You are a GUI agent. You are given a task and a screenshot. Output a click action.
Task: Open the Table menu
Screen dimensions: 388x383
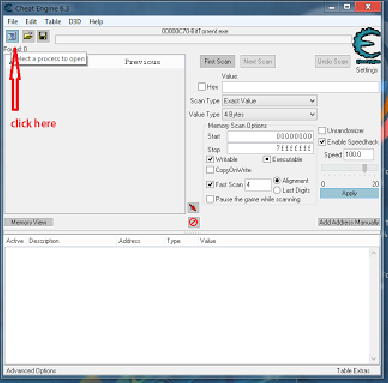(53, 22)
